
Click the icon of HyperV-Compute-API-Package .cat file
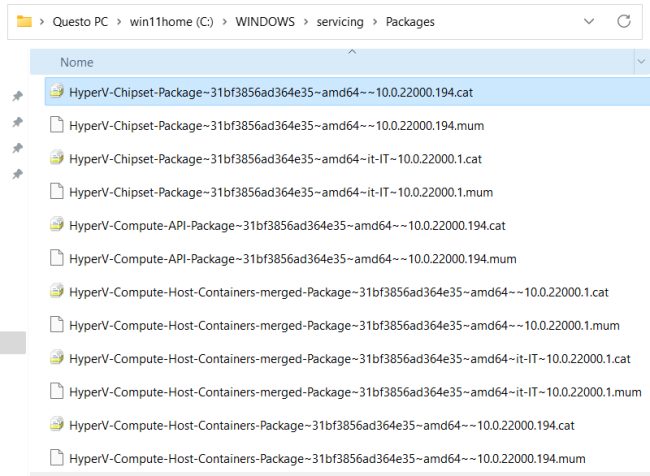tap(57, 225)
